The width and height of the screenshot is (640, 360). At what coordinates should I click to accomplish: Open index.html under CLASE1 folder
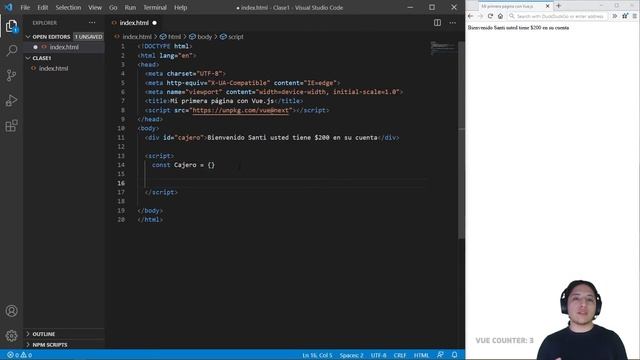53,69
